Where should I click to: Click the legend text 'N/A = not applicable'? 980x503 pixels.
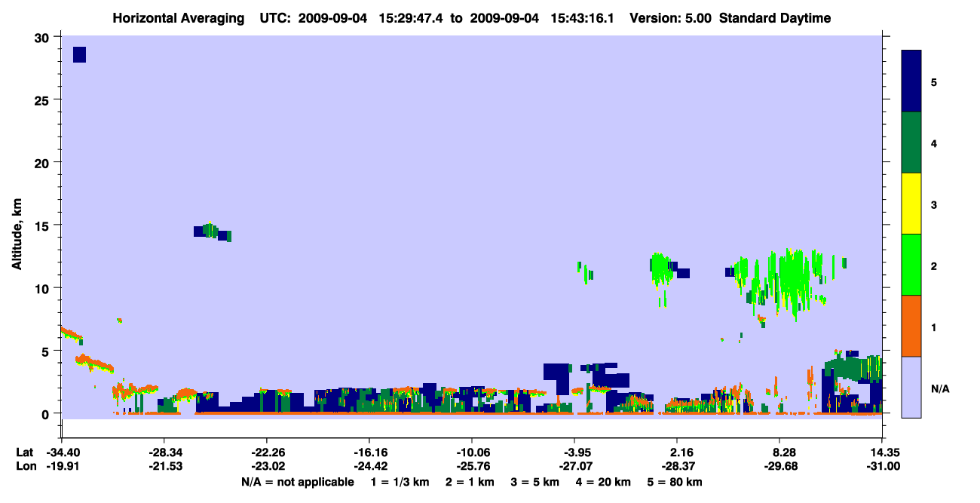pos(297,482)
